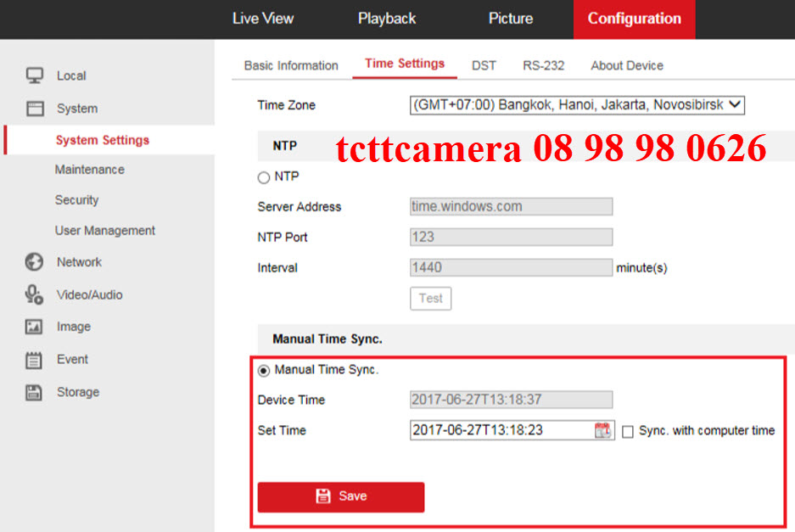Open the calendar picker beside Set Time
Viewport: 795px width, 532px height.
pos(603,430)
